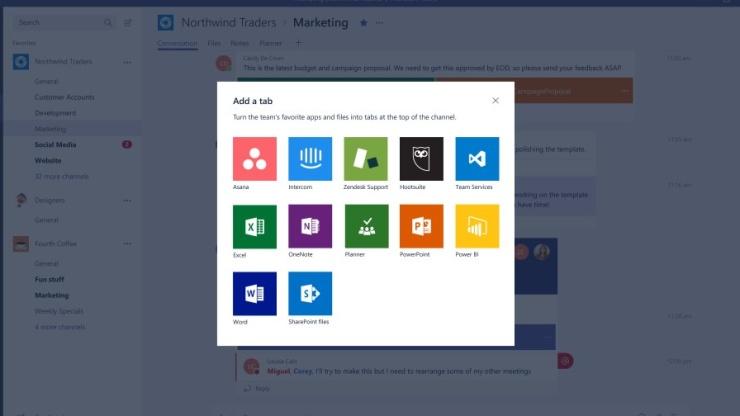Close the Add a tab dialog
The width and height of the screenshot is (740, 416).
[x=495, y=101]
